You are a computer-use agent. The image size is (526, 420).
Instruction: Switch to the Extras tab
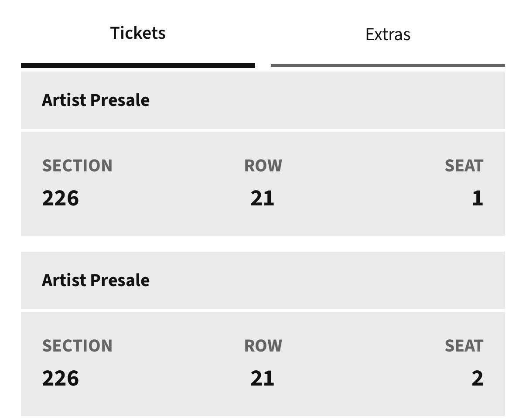pos(388,34)
